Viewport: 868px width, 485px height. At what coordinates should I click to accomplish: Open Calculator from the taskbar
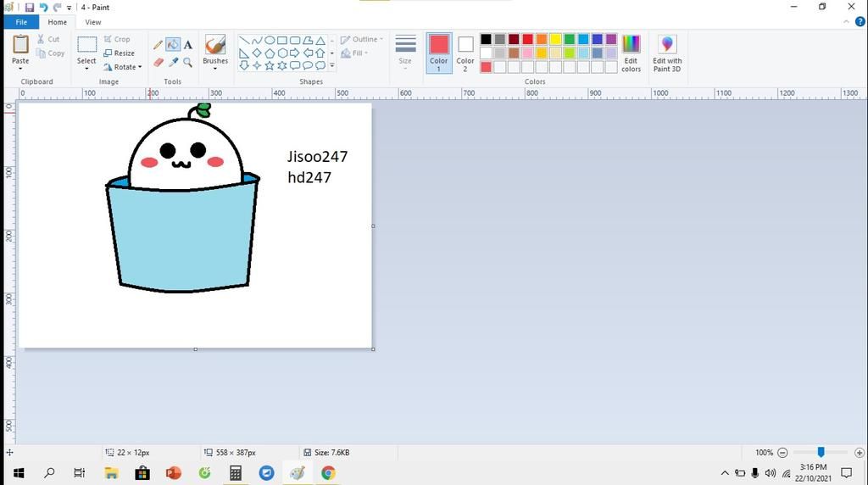(236, 473)
